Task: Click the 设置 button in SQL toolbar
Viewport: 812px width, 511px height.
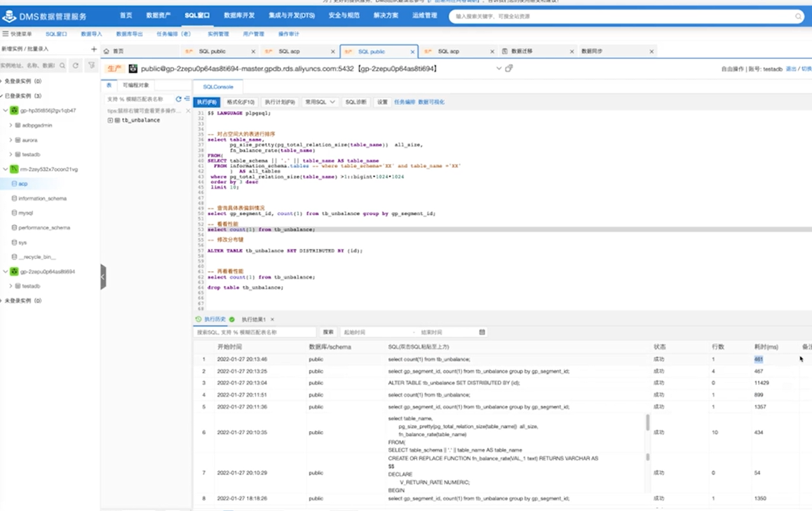Action: 382,102
